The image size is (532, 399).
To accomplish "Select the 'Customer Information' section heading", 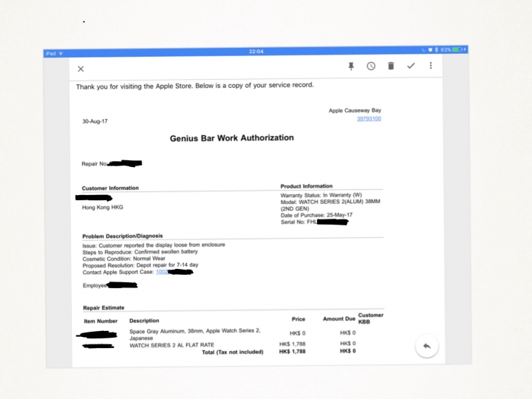I will pyautogui.click(x=110, y=188).
